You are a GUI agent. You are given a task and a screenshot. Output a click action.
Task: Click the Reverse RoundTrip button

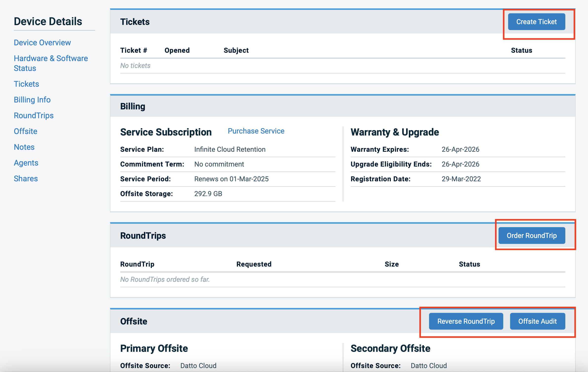[466, 321]
